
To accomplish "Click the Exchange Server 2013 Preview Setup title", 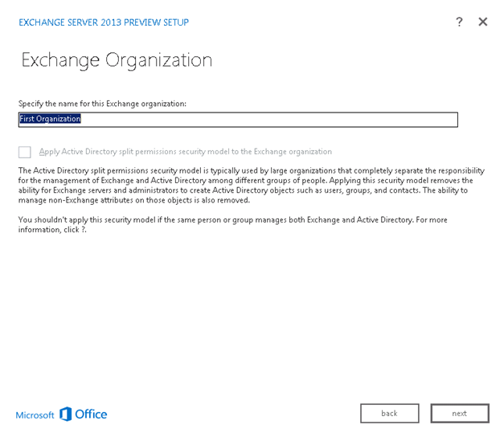I will (x=104, y=22).
